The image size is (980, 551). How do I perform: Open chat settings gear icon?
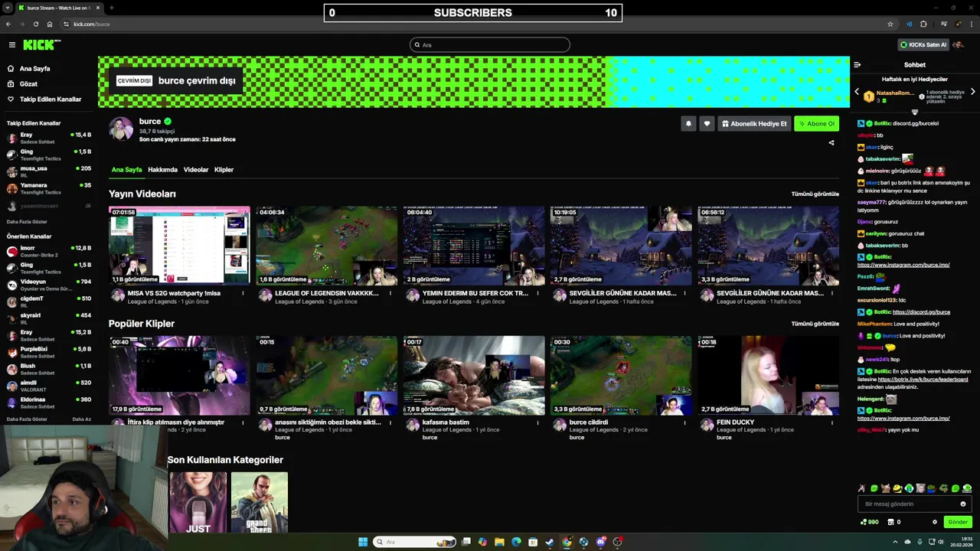(x=934, y=522)
